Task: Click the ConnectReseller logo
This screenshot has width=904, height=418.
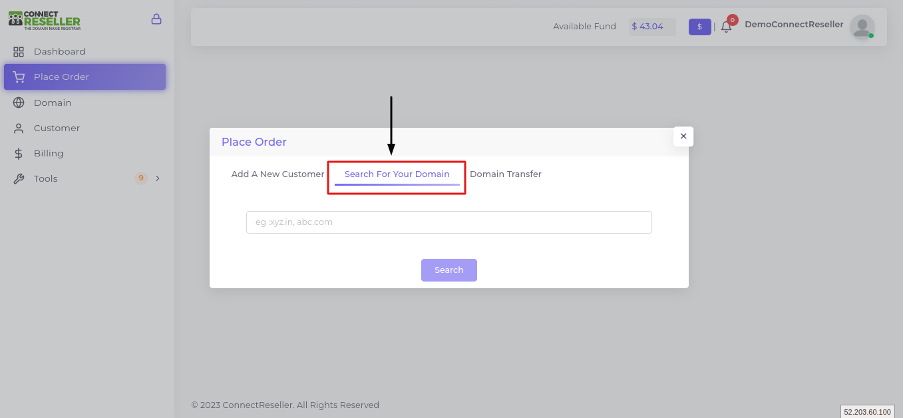Action: coord(44,20)
